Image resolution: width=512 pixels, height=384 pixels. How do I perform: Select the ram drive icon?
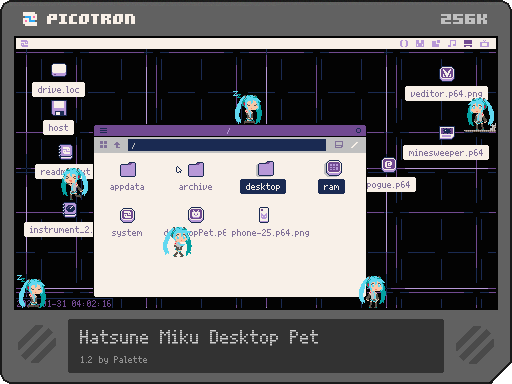pyautogui.click(x=332, y=177)
